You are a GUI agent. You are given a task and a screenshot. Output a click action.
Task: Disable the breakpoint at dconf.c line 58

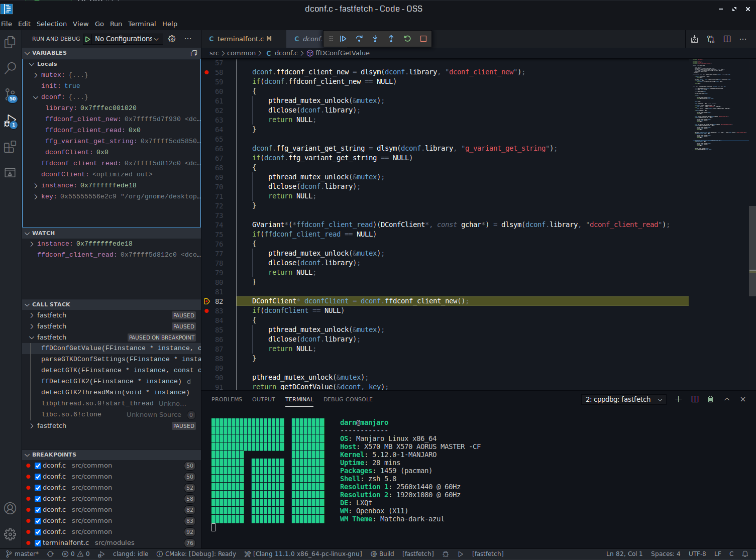point(37,499)
